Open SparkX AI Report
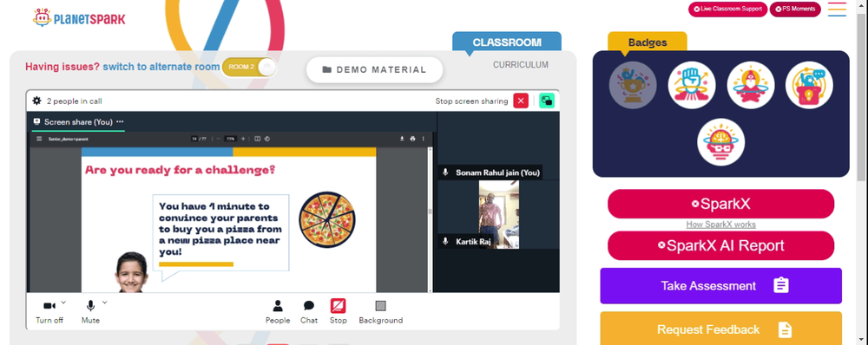Image resolution: width=868 pixels, height=345 pixels. coord(720,245)
